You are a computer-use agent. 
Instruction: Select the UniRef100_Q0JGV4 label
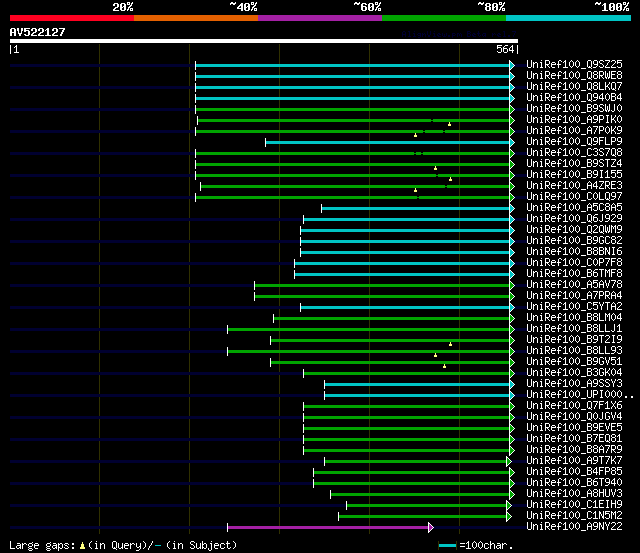[x=574, y=417]
